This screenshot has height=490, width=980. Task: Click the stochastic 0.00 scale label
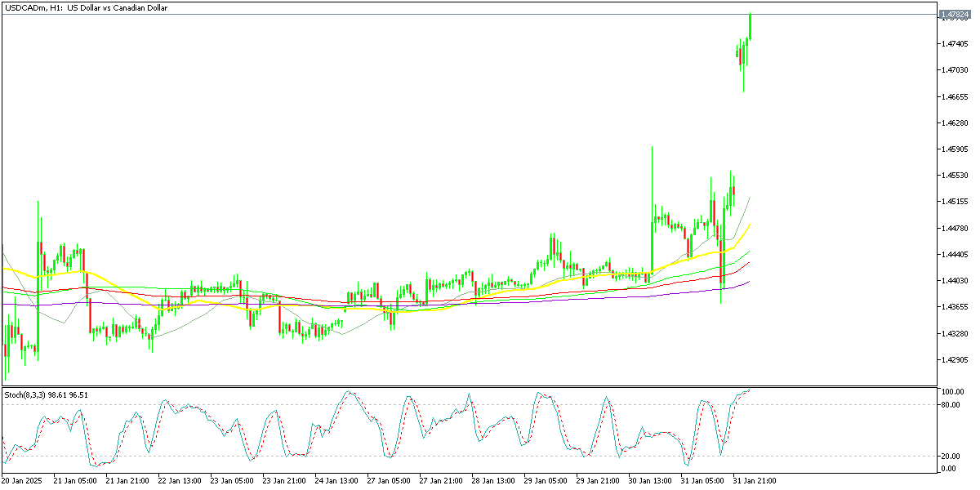[950, 468]
